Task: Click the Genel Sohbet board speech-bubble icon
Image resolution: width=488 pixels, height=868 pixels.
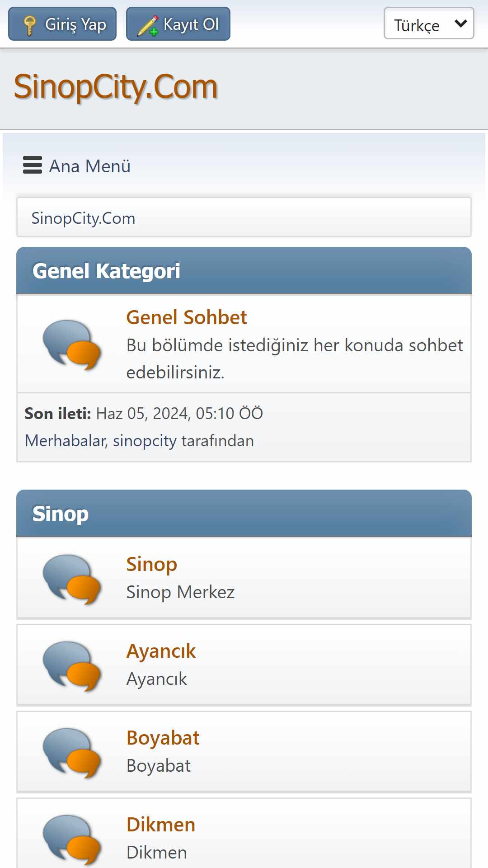Action: (71, 344)
